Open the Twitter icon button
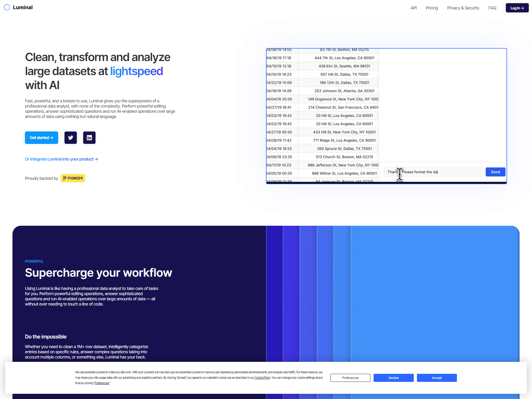The width and height of the screenshot is (532, 399). click(71, 138)
